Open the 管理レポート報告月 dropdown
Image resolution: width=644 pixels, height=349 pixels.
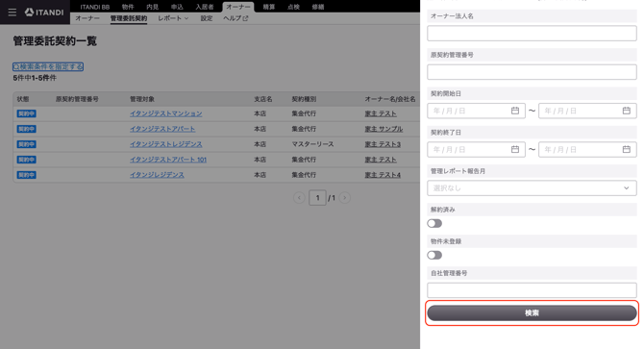click(x=532, y=188)
